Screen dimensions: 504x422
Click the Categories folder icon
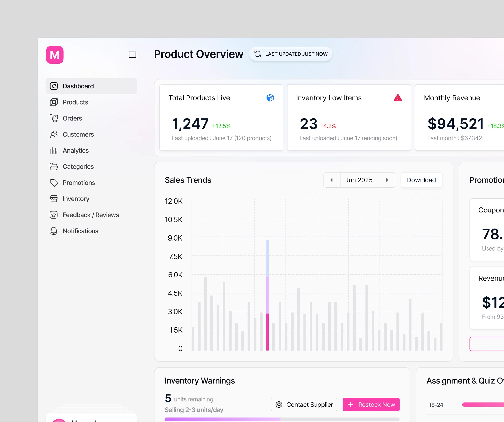54,167
